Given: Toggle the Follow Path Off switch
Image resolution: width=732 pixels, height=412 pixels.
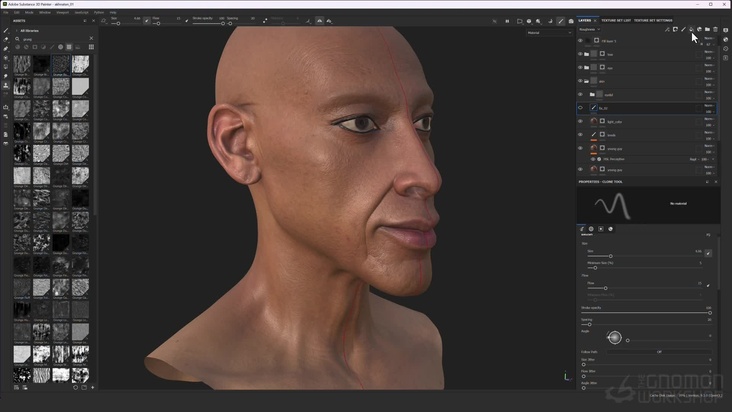Looking at the screenshot, I should tap(659, 352).
